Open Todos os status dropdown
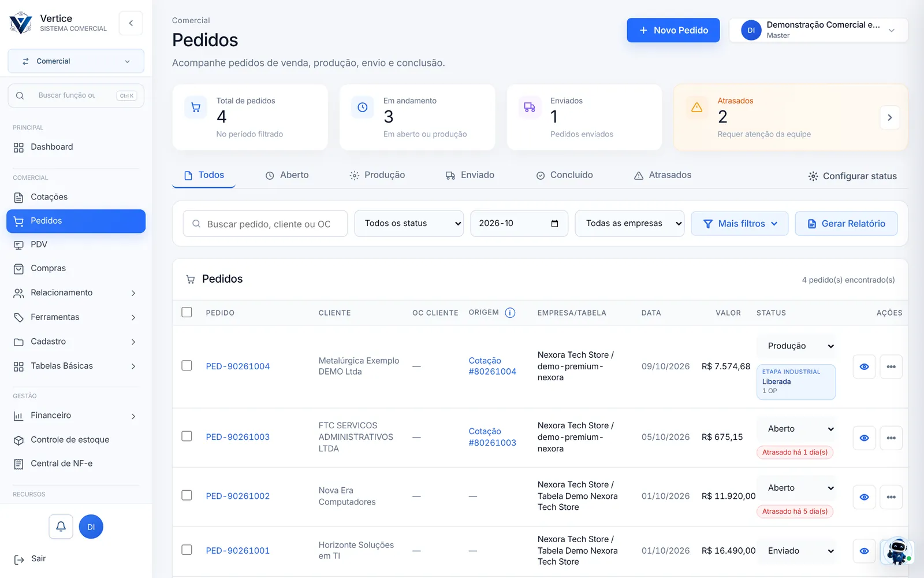Viewport: 924px width, 578px height. [x=409, y=223]
